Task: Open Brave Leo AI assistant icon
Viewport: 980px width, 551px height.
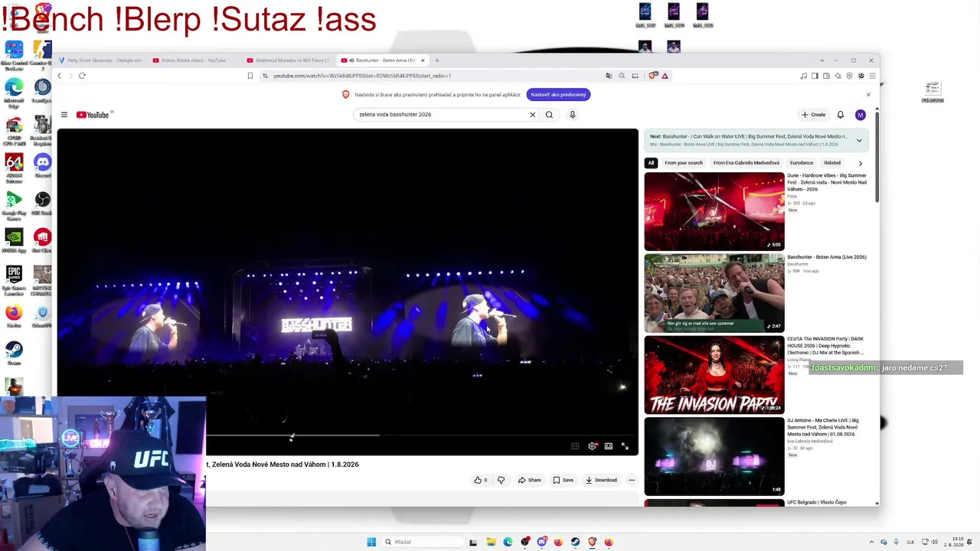Action: (x=838, y=76)
